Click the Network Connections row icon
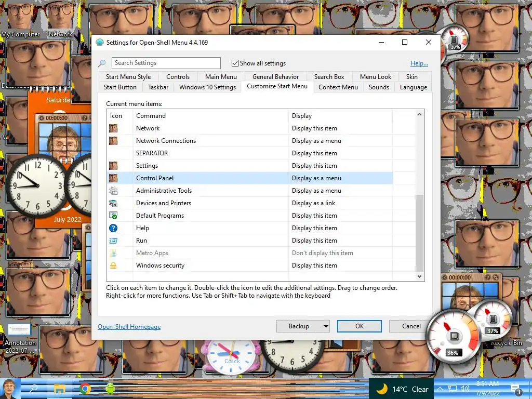This screenshot has height=399, width=532. point(113,141)
